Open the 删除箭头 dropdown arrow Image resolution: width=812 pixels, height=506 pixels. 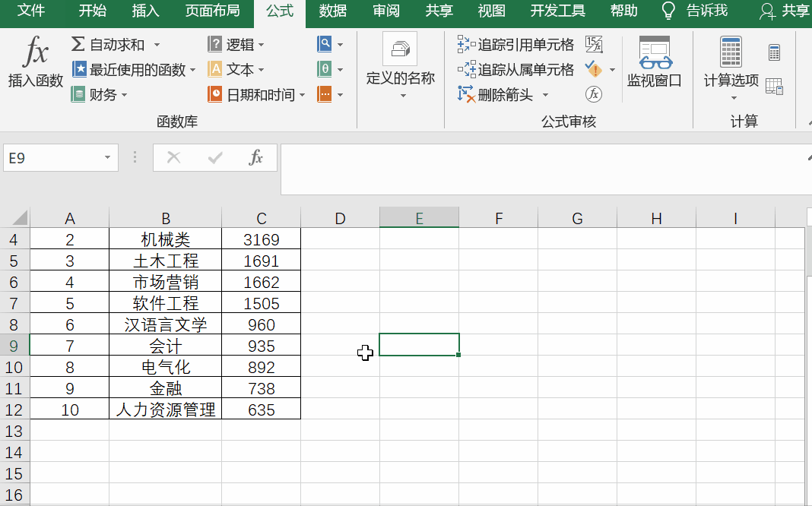pos(545,95)
